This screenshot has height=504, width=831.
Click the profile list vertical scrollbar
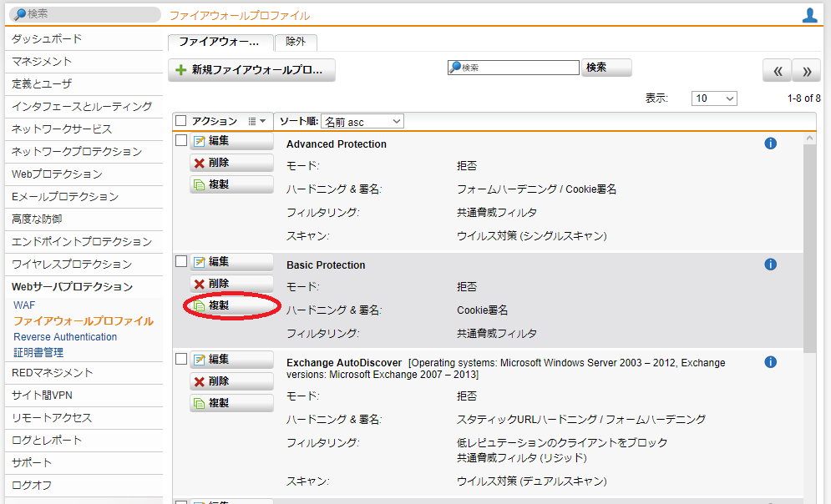(x=809, y=249)
